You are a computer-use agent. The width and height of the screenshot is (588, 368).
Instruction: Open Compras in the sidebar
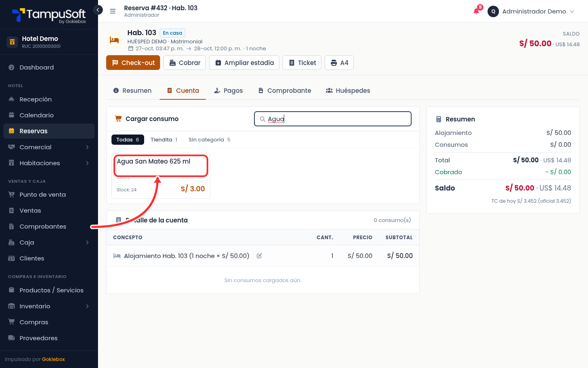click(49, 322)
